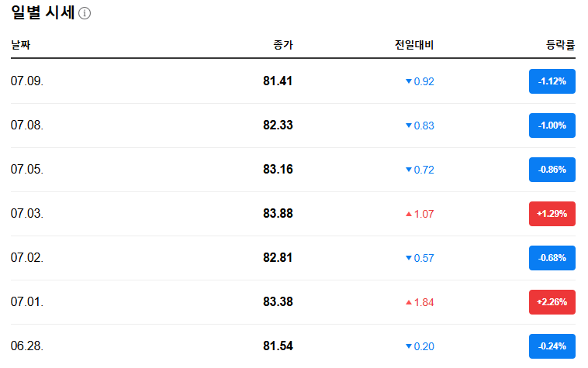Click the closing price 83.88

(278, 213)
